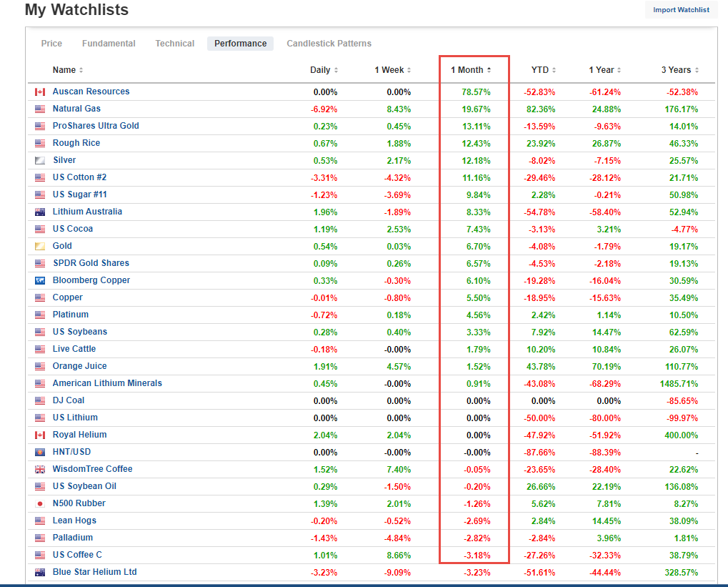Viewport: 728px width, 587px height.
Task: Click the US flag icon beside Orange Juice
Action: 40,367
